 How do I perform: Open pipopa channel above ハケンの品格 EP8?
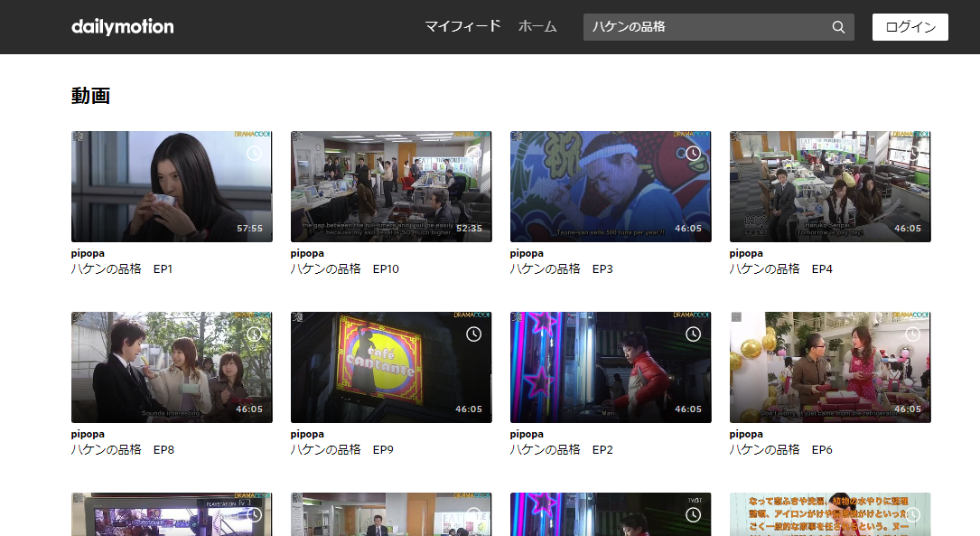pyautogui.click(x=88, y=434)
